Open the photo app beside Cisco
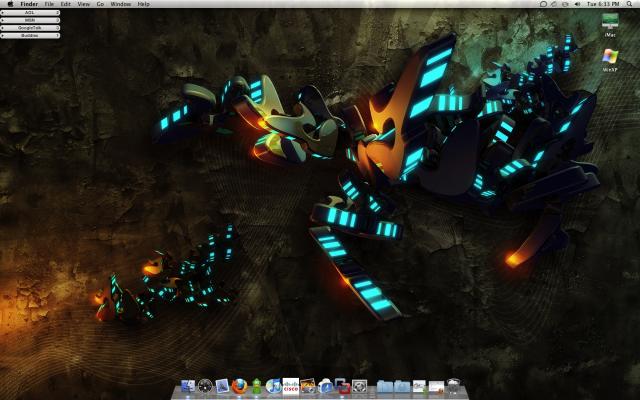 pos(308,386)
